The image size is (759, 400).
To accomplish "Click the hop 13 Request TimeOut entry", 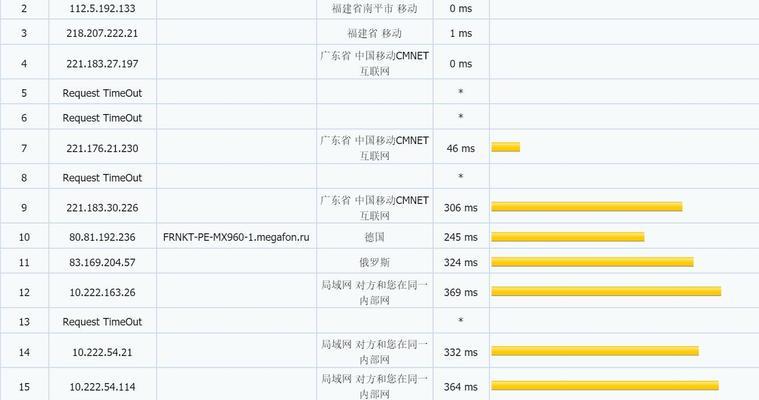I will coord(102,322).
